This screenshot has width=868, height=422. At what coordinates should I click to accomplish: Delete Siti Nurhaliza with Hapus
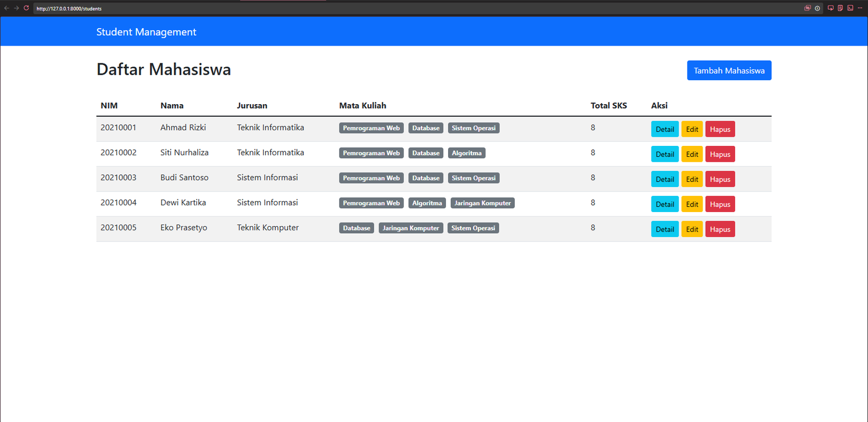720,154
